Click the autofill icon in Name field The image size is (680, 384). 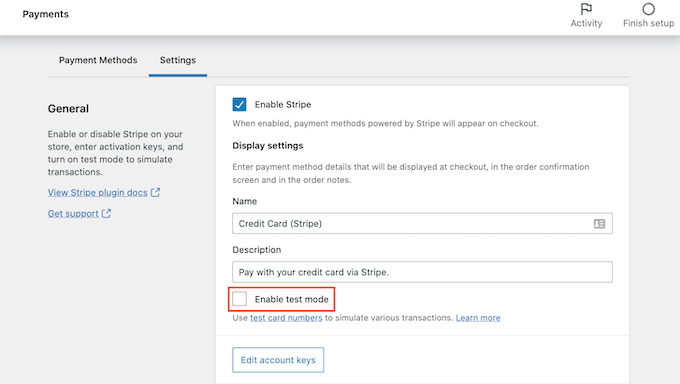tap(599, 223)
